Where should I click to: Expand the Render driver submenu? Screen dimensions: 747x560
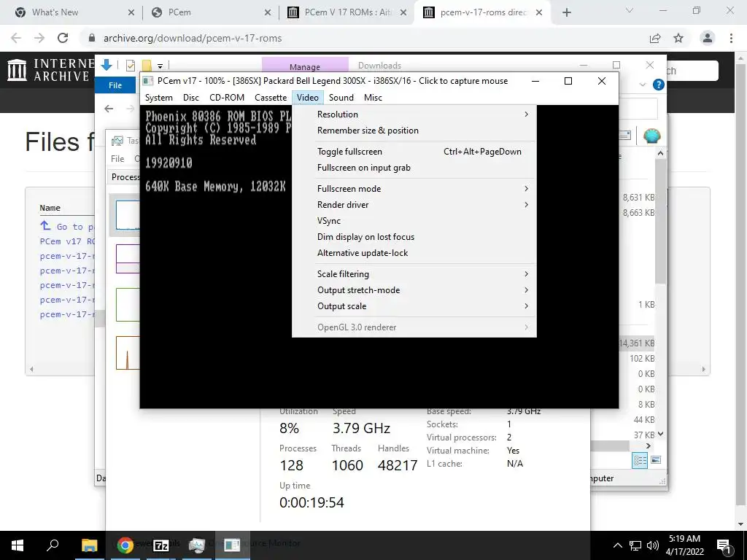(414, 205)
